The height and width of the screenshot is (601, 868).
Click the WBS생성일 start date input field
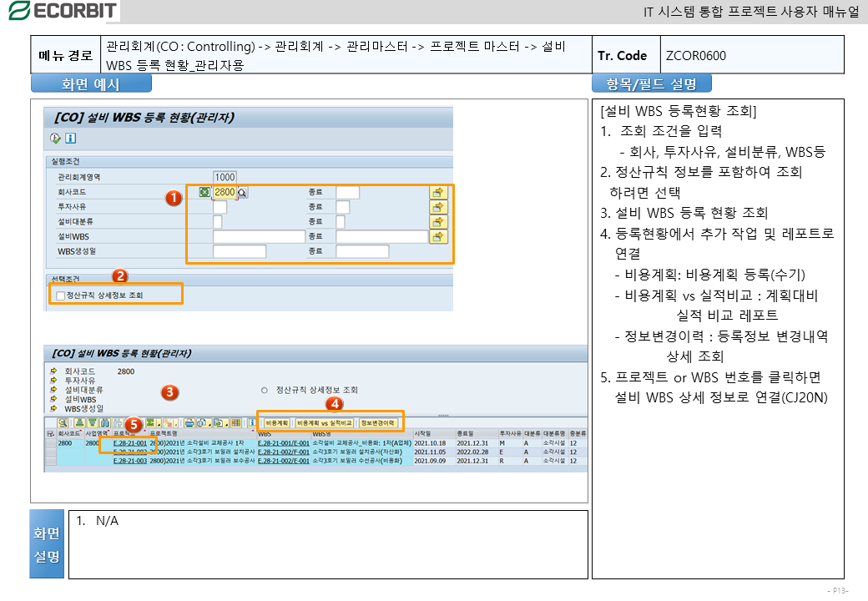coord(240,251)
